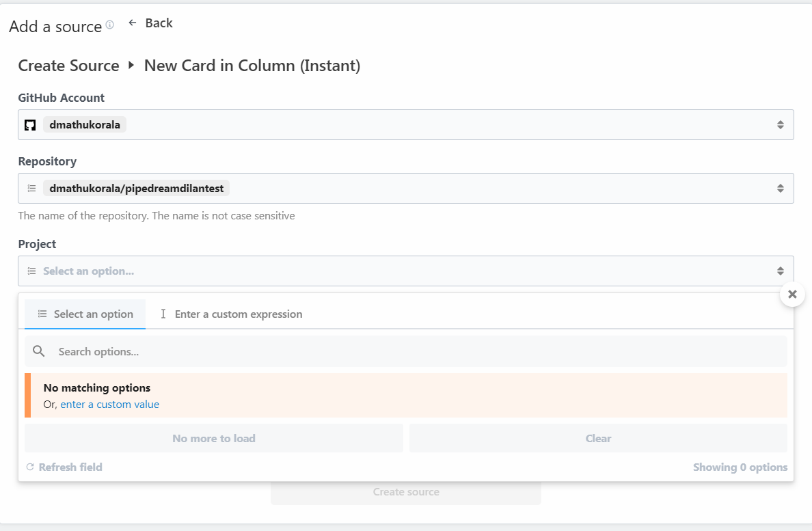This screenshot has height=531, width=812.
Task: Open the Repository dropdown
Action: [x=406, y=189]
